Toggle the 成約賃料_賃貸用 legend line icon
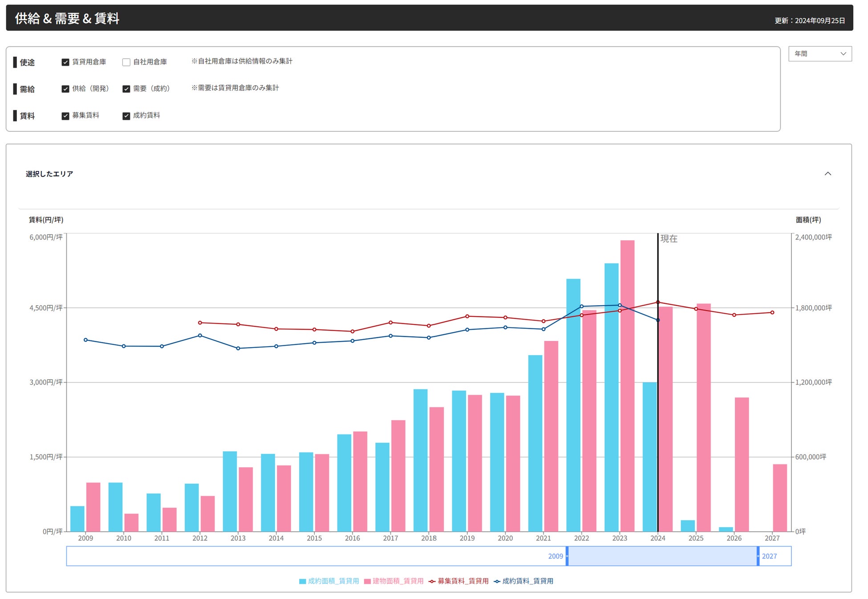Screen dimensions: 868x599 497,581
